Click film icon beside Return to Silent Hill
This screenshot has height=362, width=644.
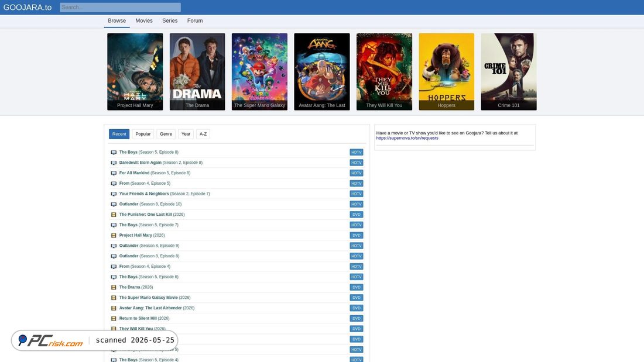pyautogui.click(x=114, y=319)
